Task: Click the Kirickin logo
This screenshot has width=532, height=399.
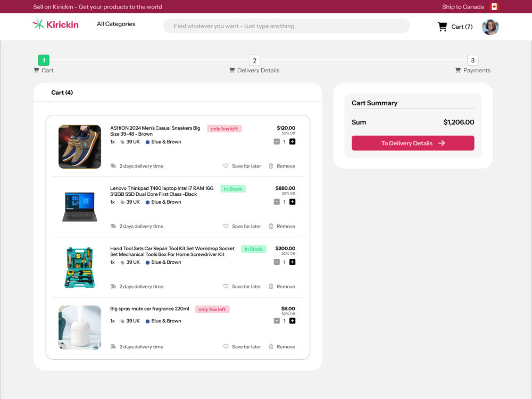Action: [x=56, y=24]
